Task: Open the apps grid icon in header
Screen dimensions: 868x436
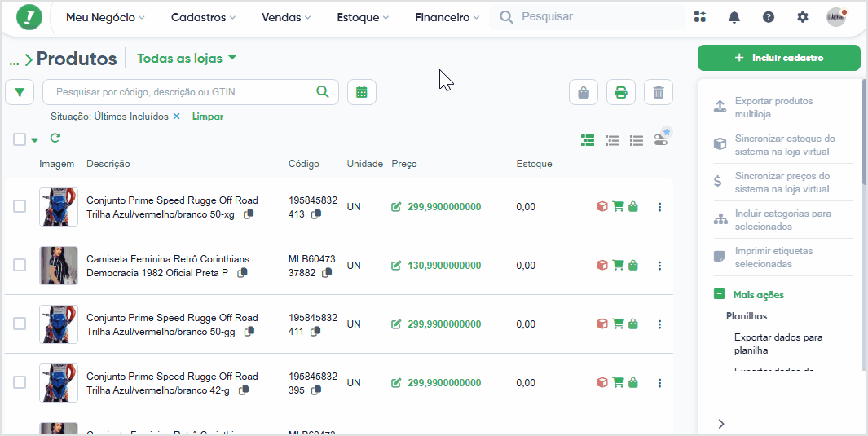Action: pyautogui.click(x=700, y=17)
